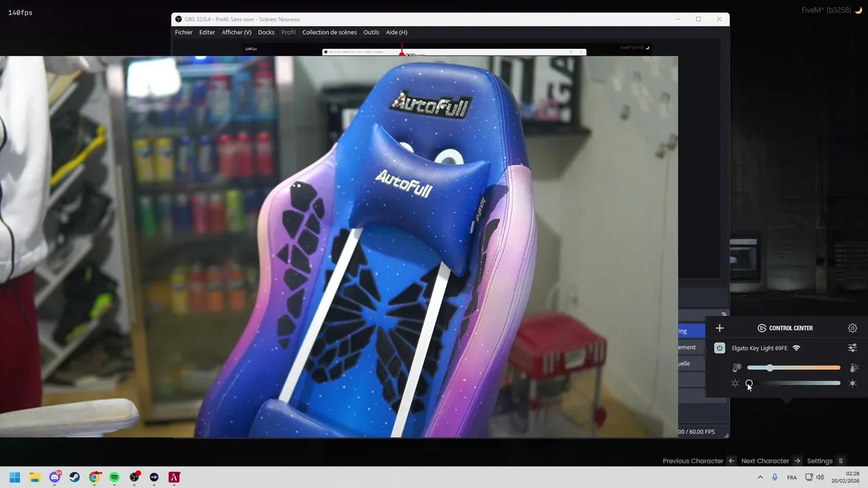Click the Wi-Fi icon beside Key Light name

[x=796, y=348]
